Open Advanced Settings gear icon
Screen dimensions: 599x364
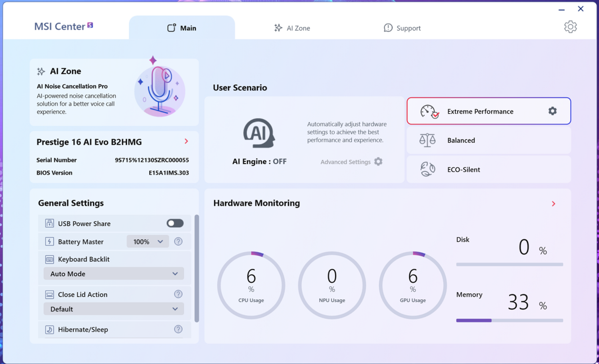pyautogui.click(x=378, y=162)
